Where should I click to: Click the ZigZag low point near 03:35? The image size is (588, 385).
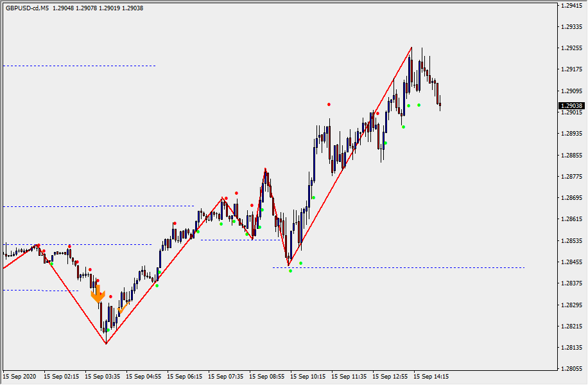click(106, 343)
